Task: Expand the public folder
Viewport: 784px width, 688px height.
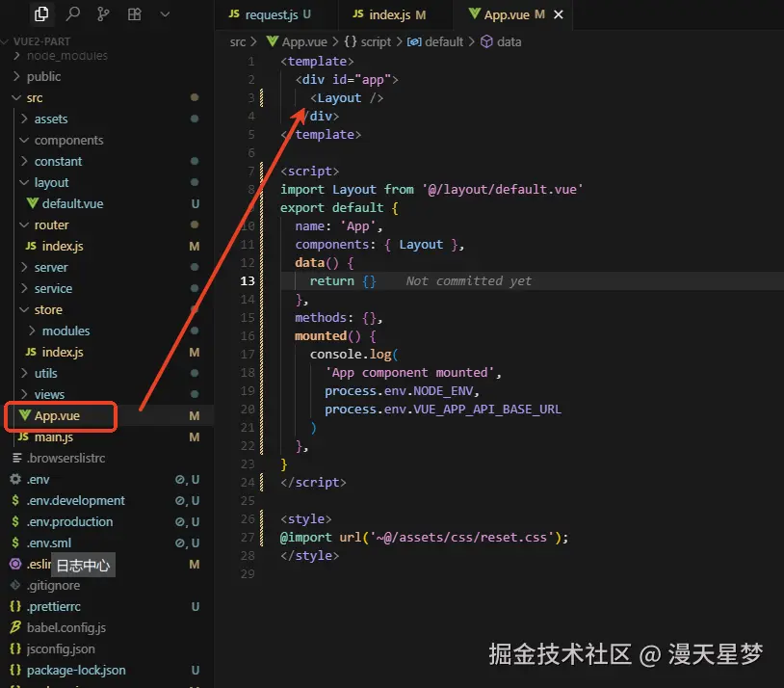Action: 44,76
